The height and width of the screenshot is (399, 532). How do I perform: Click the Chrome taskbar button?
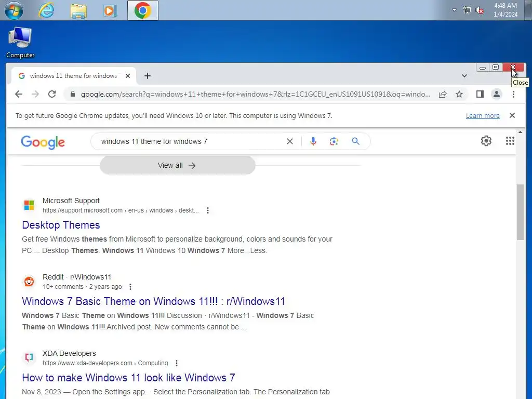142,10
